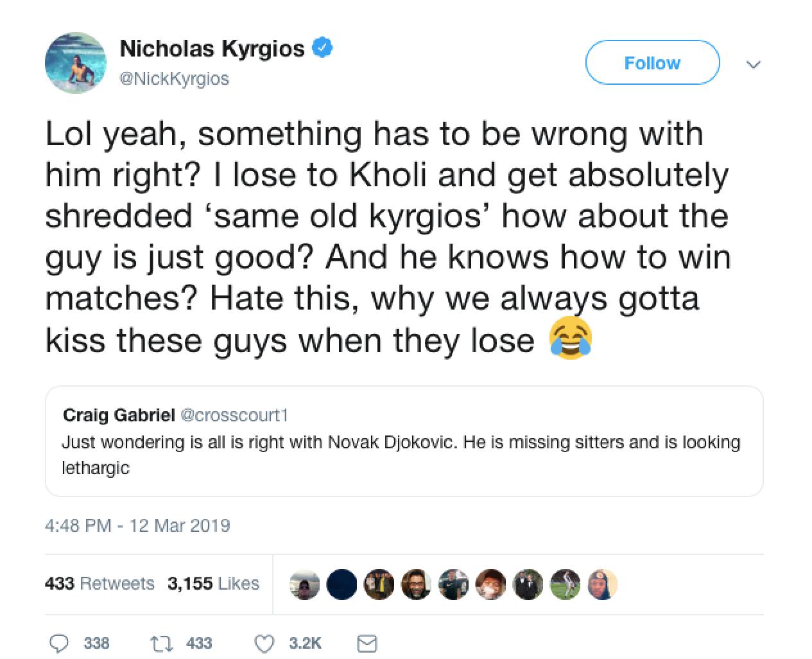Retweet this tweet using the retweet icon
812x659 pixels.
[158, 643]
